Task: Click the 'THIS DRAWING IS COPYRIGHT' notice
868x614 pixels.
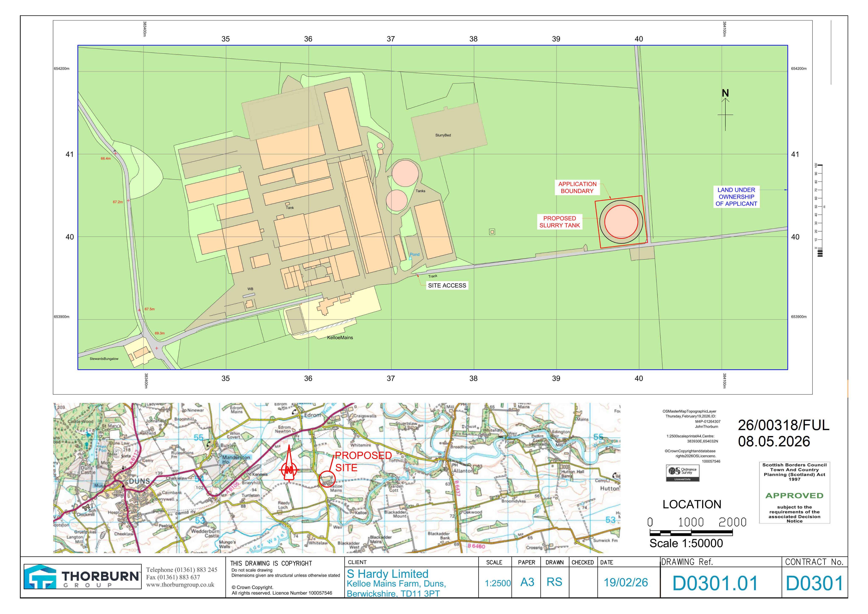Action: click(x=271, y=563)
